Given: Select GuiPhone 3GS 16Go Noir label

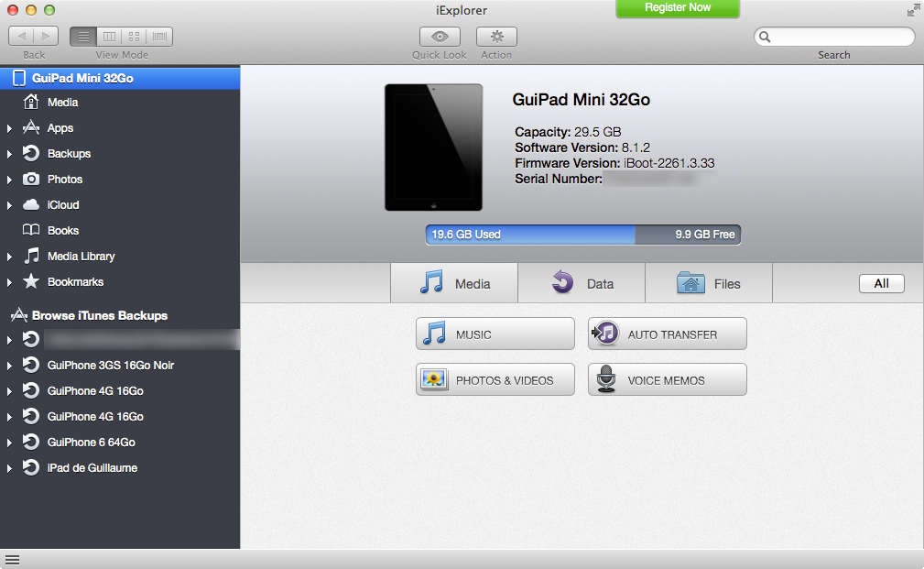Looking at the screenshot, I should click(x=111, y=366).
